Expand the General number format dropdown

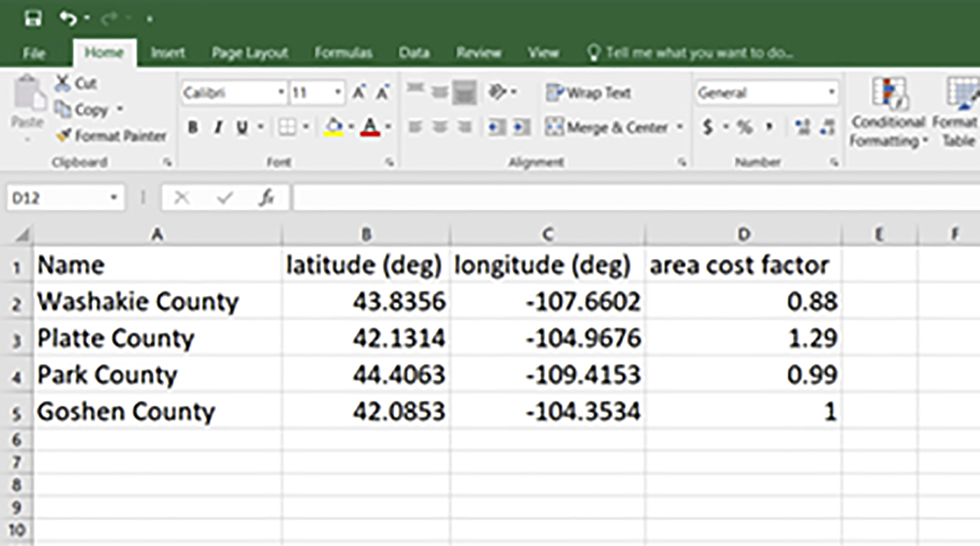pos(831,93)
